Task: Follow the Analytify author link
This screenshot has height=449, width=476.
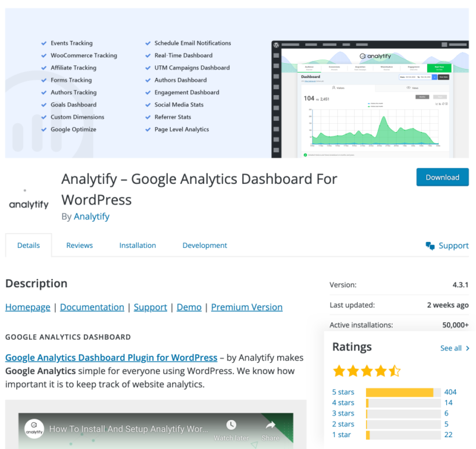Action: click(x=92, y=216)
